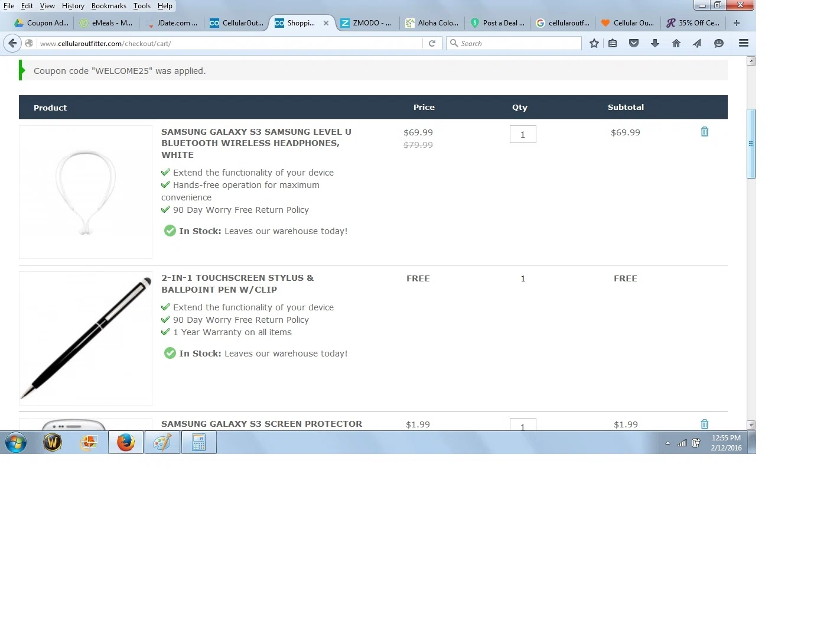Reload the page with the refresh icon

[x=432, y=43]
